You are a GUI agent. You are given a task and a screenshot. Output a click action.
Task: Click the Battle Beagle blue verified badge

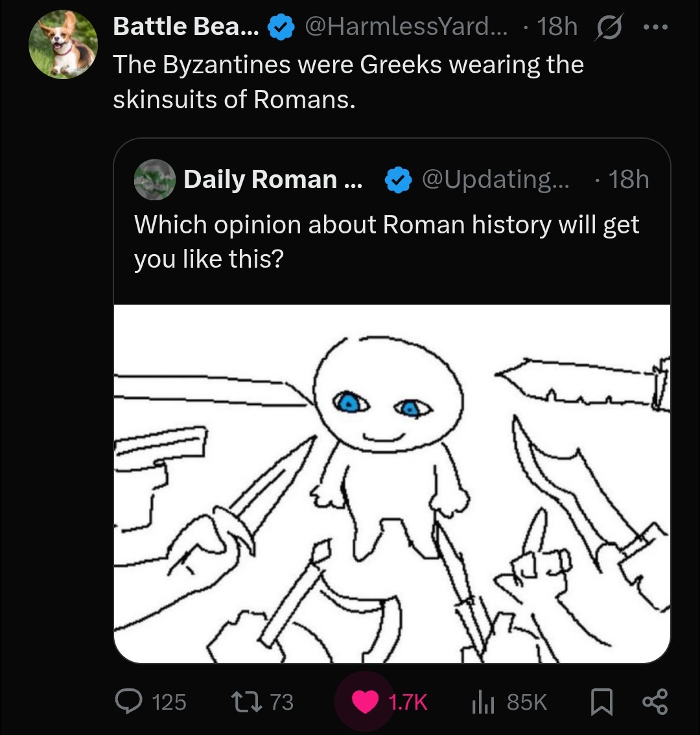281,27
